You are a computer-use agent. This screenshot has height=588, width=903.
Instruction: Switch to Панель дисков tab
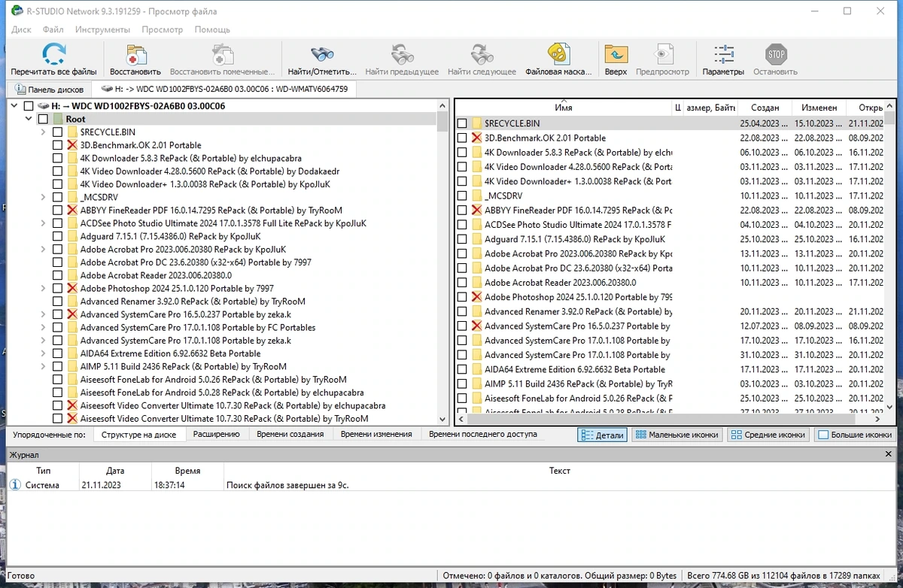pyautogui.click(x=49, y=89)
